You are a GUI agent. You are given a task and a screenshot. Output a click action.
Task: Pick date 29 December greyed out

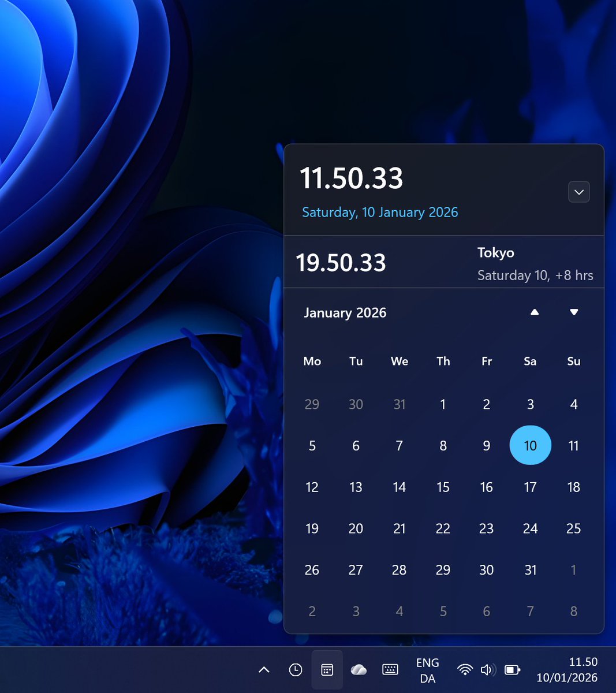click(x=312, y=404)
